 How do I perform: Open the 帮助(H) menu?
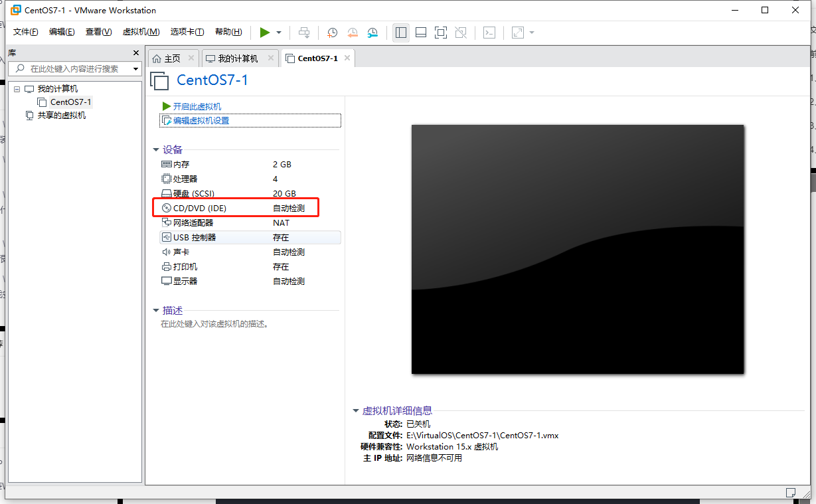click(228, 32)
